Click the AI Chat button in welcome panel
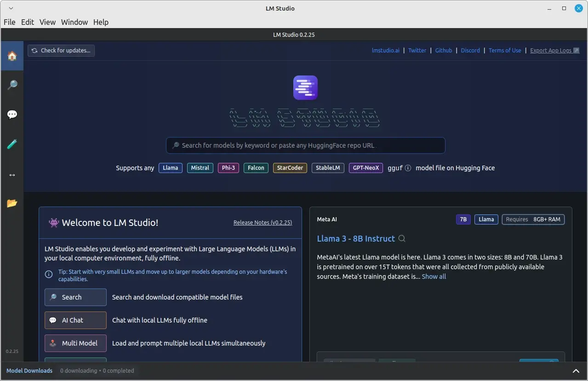 pos(75,320)
